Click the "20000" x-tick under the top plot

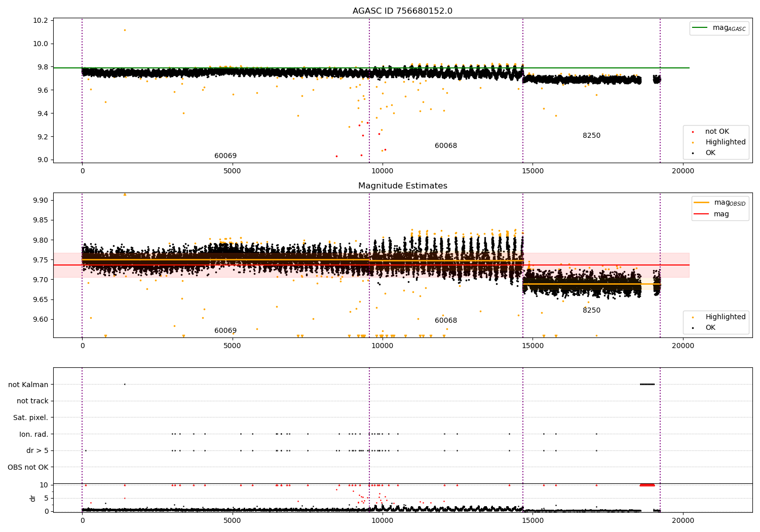pos(682,171)
